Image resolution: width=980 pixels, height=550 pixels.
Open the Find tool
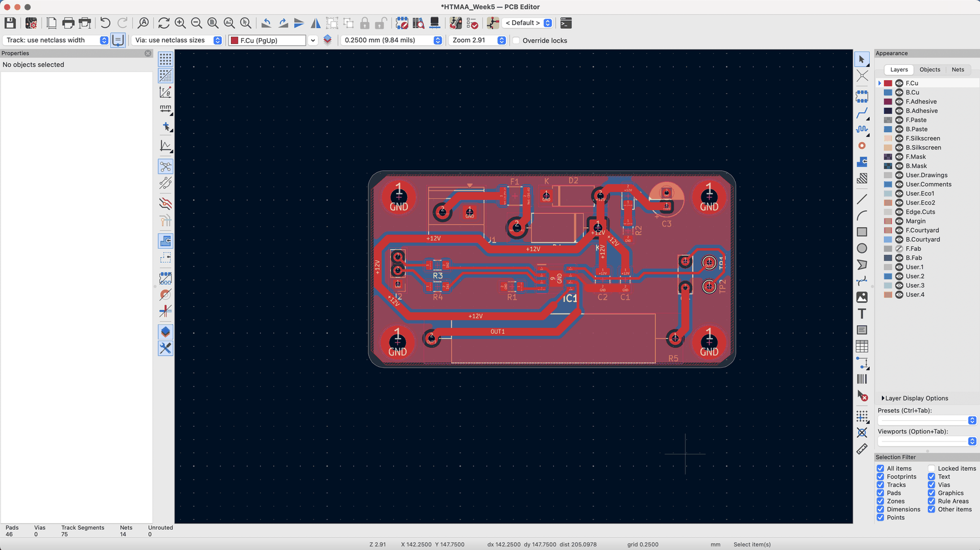(143, 23)
